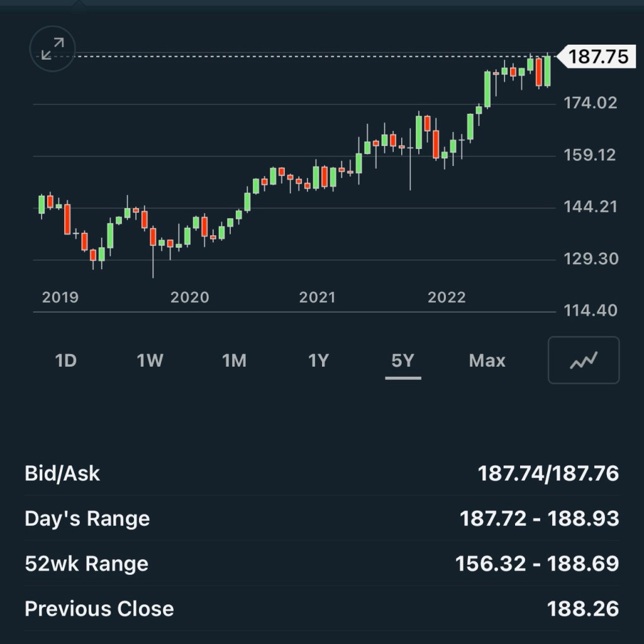The height and width of the screenshot is (644, 644).
Task: Select the 5Y range tab
Action: 403,361
